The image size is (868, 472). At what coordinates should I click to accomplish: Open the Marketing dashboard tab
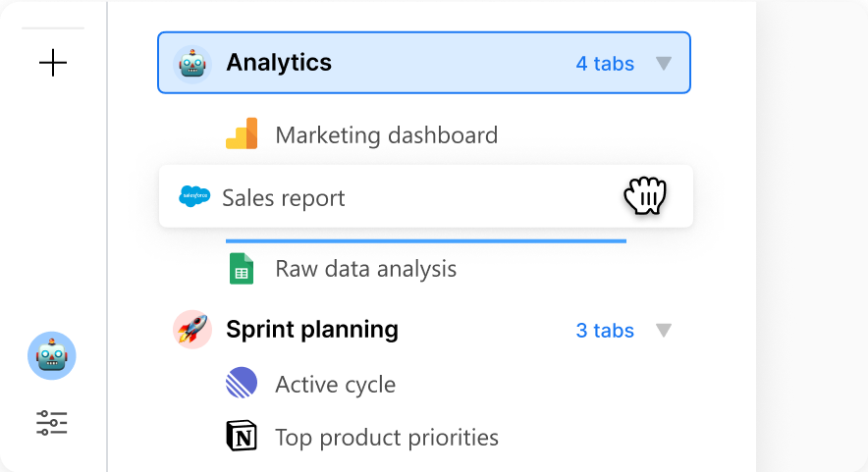click(x=387, y=135)
